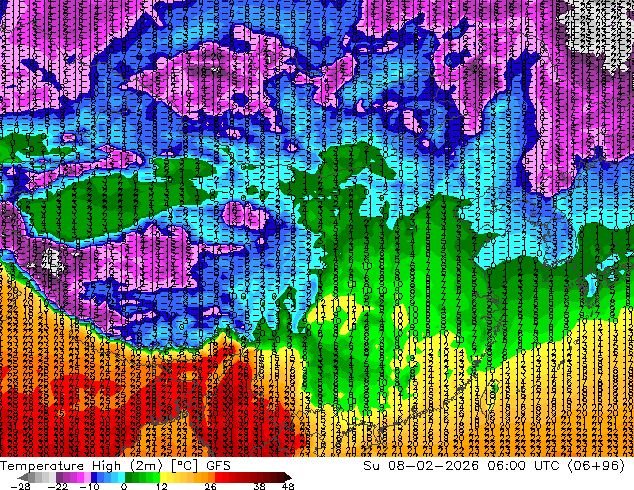Click the '-22' legend label

coord(57,486)
